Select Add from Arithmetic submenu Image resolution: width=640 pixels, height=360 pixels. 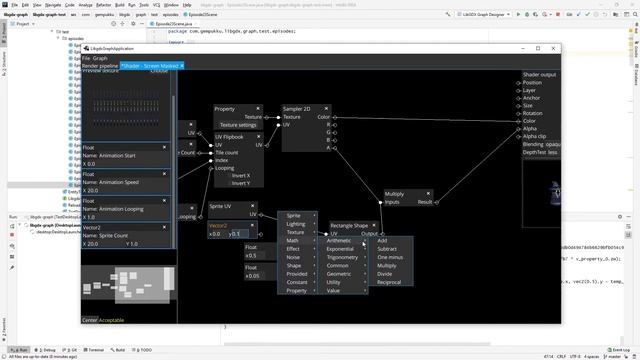[x=391, y=240]
